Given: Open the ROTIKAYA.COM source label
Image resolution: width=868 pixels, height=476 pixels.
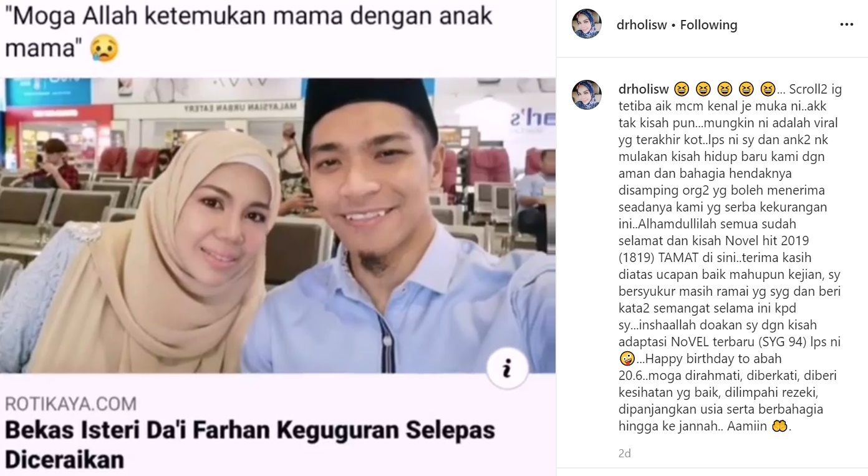Looking at the screenshot, I should 70,404.
